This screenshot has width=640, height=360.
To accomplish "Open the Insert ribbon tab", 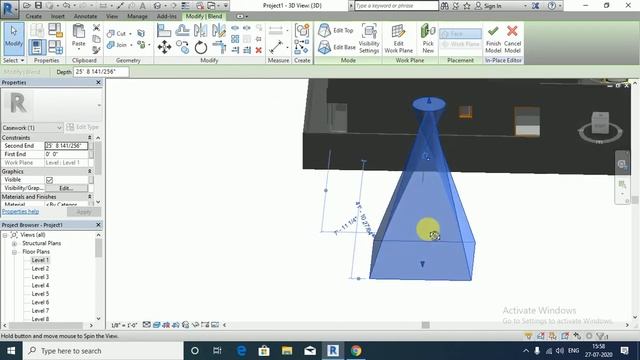I will tap(58, 16).
